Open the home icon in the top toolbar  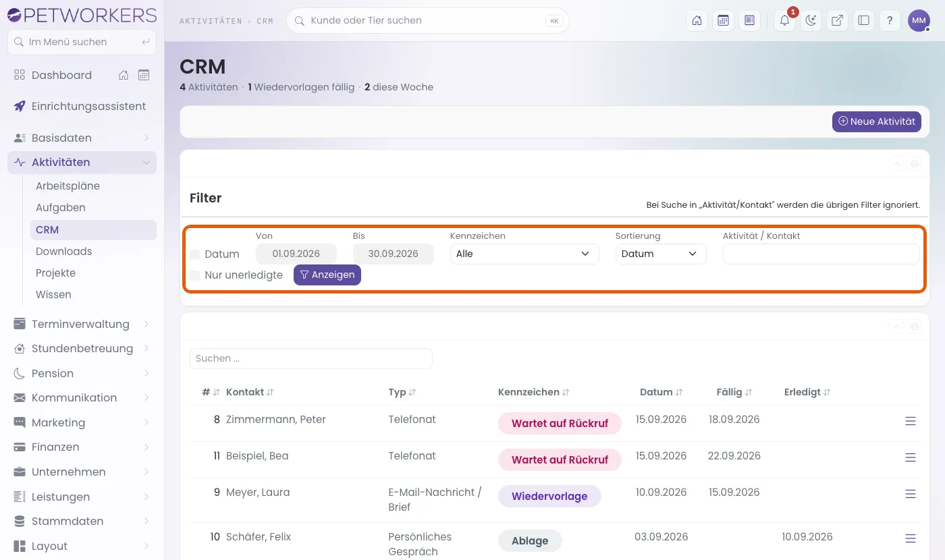pos(697,20)
